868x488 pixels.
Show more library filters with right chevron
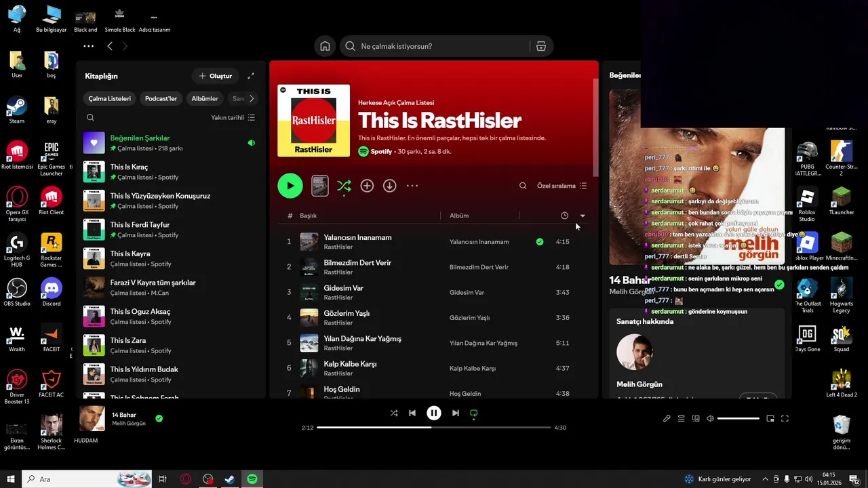point(252,98)
